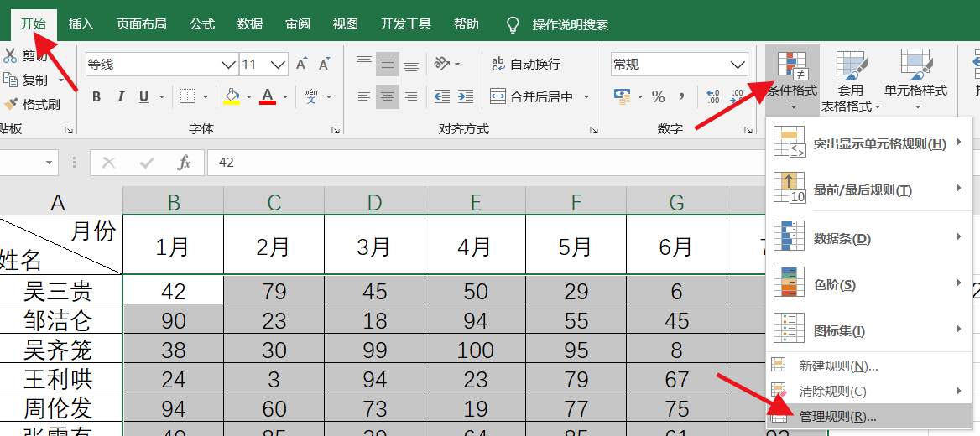The height and width of the screenshot is (436, 980).
Task: Decrease font size button
Action: (x=325, y=65)
